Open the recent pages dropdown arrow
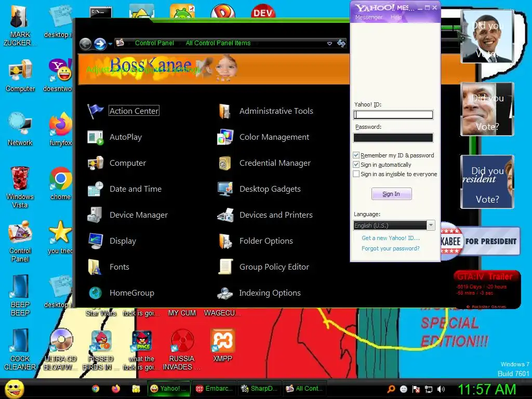Viewport: 532px width, 399px height. [110, 44]
